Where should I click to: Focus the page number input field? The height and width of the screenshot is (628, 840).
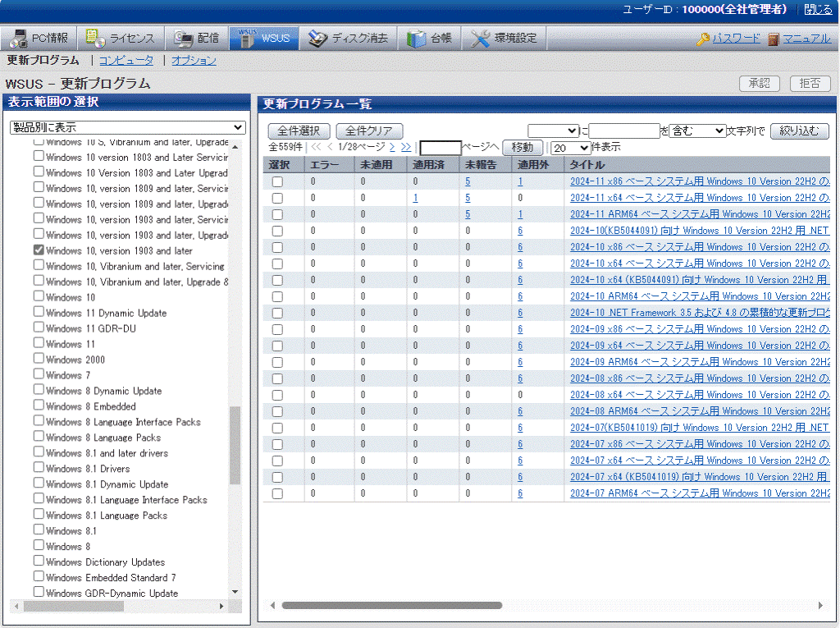[x=441, y=148]
